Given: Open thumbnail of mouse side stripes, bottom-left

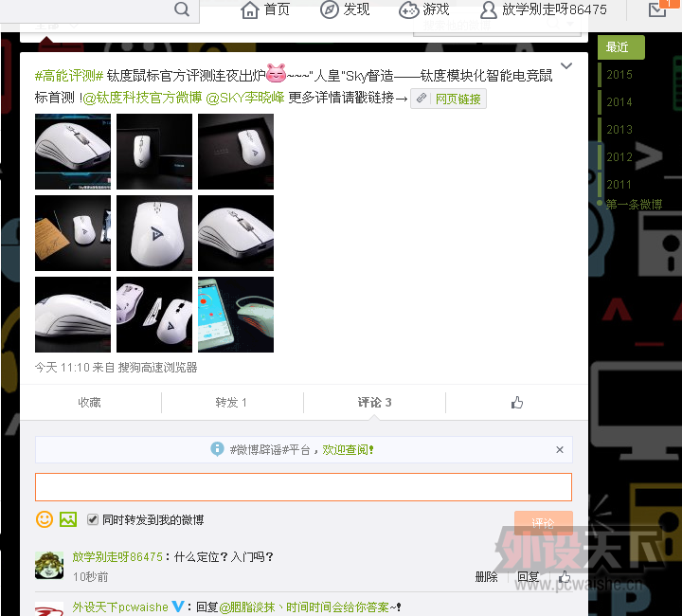Looking at the screenshot, I should pos(73,315).
